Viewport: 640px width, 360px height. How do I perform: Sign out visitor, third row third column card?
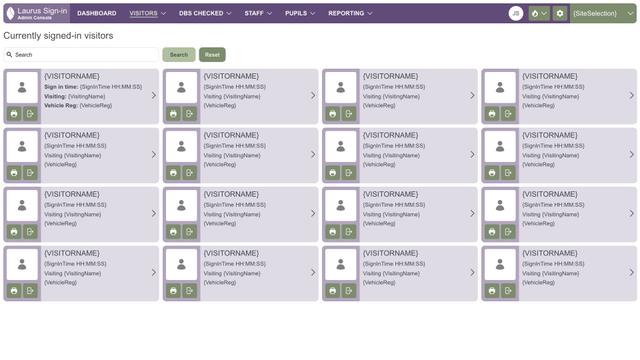click(349, 232)
